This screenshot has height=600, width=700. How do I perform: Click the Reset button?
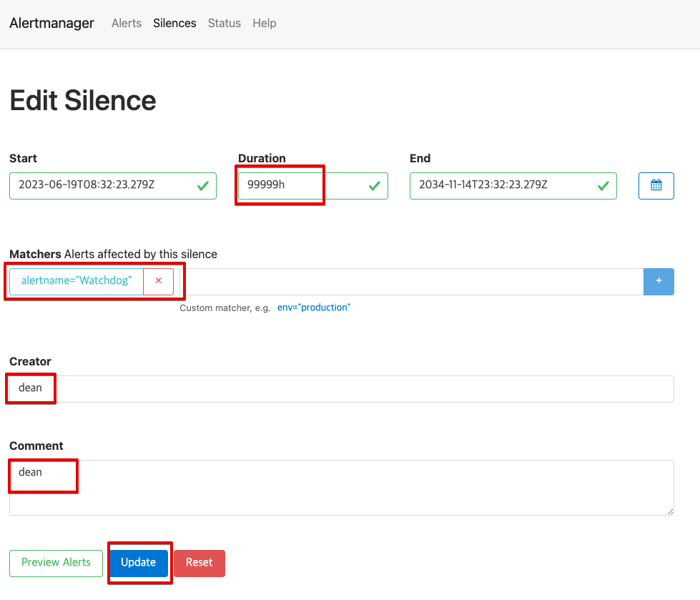(199, 563)
